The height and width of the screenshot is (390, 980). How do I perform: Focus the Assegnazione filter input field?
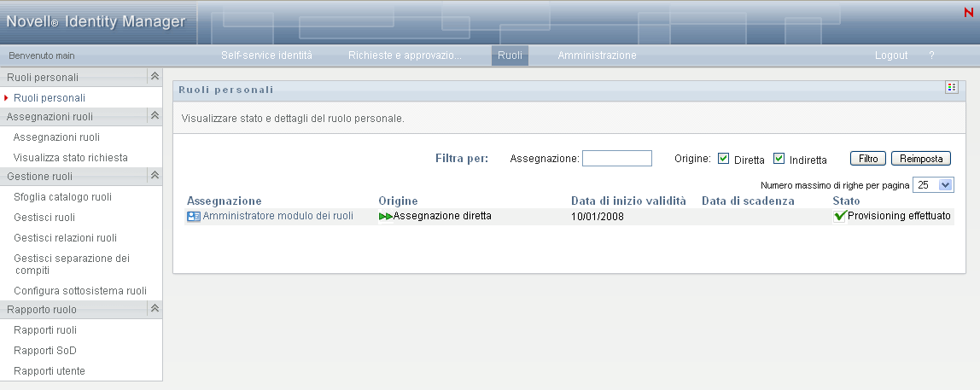(617, 159)
